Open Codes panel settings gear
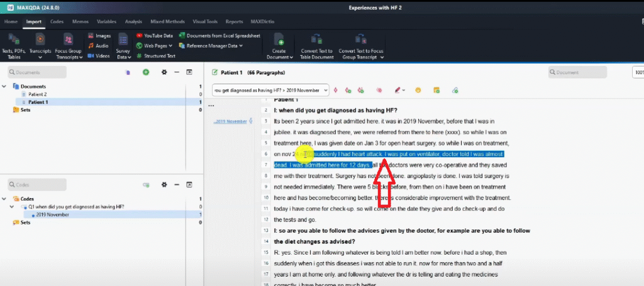 click(164, 185)
